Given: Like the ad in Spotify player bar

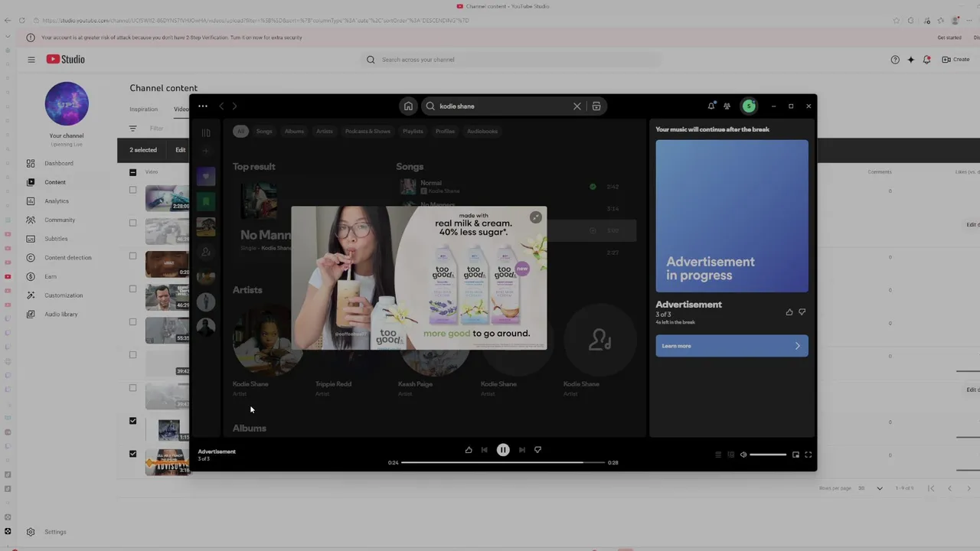Looking at the screenshot, I should (x=469, y=450).
